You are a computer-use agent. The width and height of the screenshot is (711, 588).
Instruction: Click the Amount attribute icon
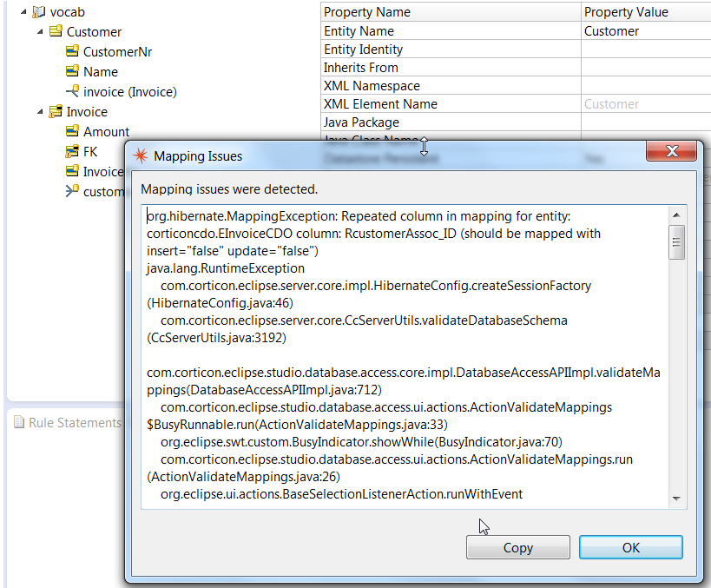pyautogui.click(x=72, y=132)
